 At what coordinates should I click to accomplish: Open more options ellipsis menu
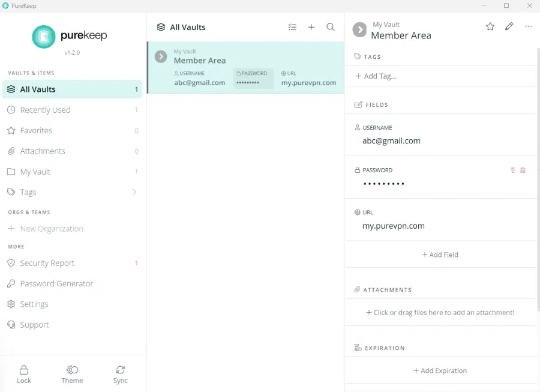click(529, 26)
